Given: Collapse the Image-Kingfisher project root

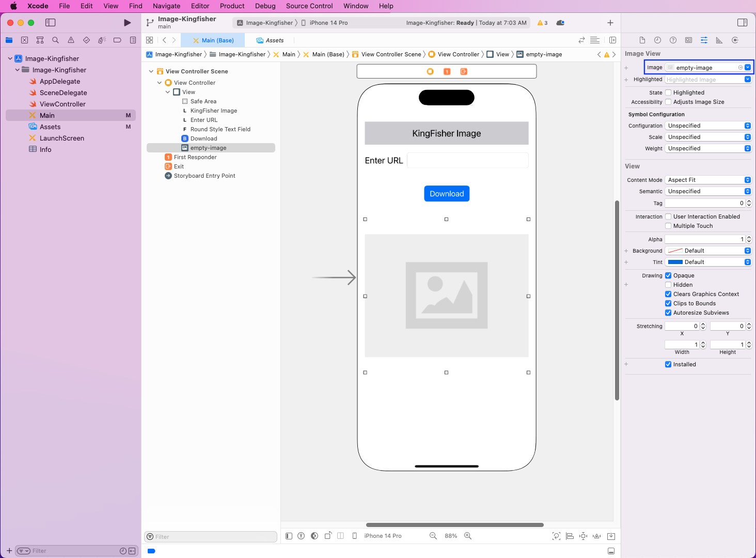Looking at the screenshot, I should [10, 58].
